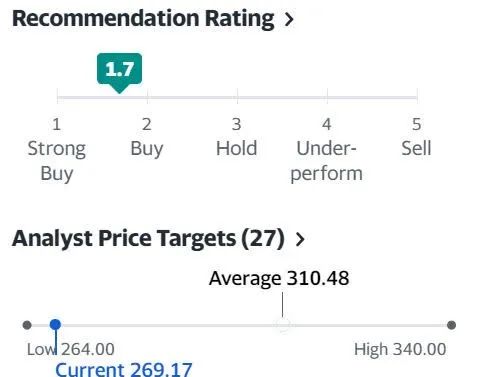490x377 pixels.
Task: Click the rating scale tick at 3
Action: (237, 97)
